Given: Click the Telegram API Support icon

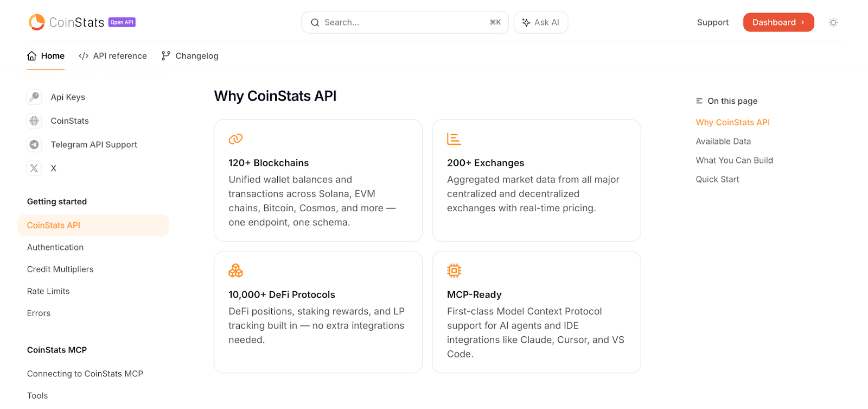Looking at the screenshot, I should point(34,144).
